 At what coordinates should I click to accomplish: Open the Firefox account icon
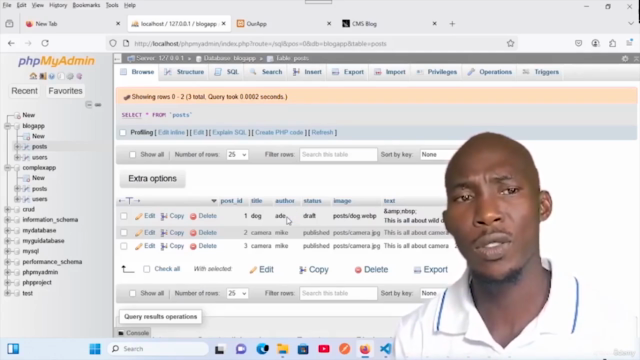pyautogui.click(x=596, y=43)
